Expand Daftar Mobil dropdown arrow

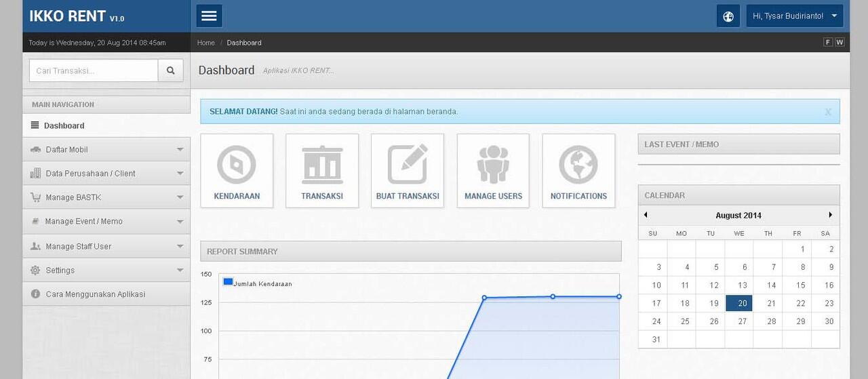(180, 149)
